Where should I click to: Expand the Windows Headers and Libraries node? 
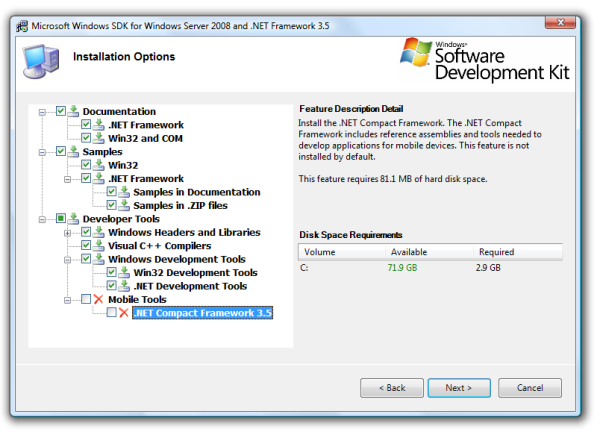(x=67, y=233)
